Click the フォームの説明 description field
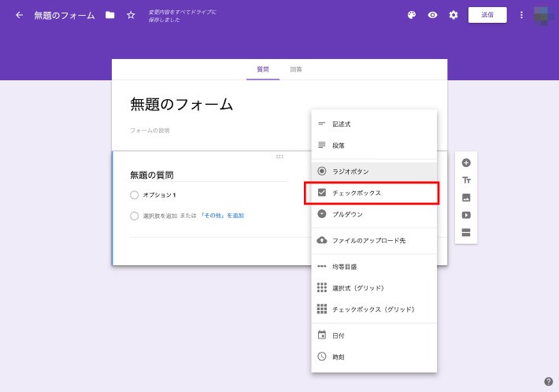559x392 pixels. coord(150,131)
